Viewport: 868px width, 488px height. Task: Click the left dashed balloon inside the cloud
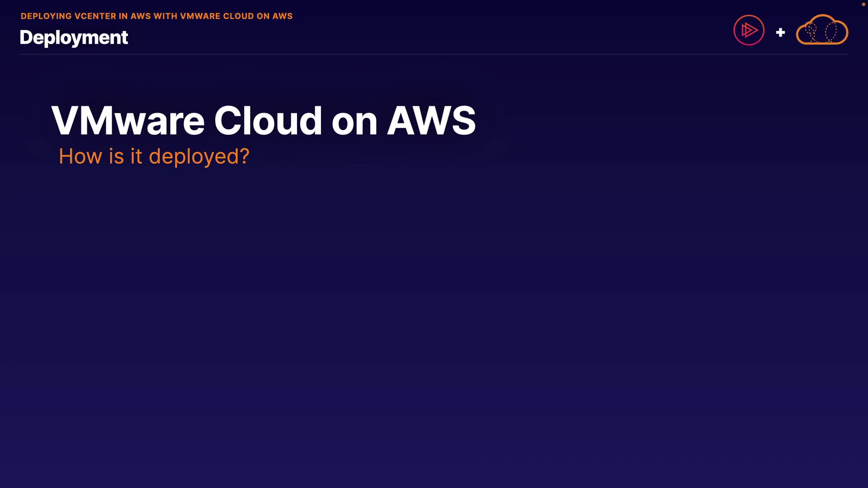[x=811, y=32]
